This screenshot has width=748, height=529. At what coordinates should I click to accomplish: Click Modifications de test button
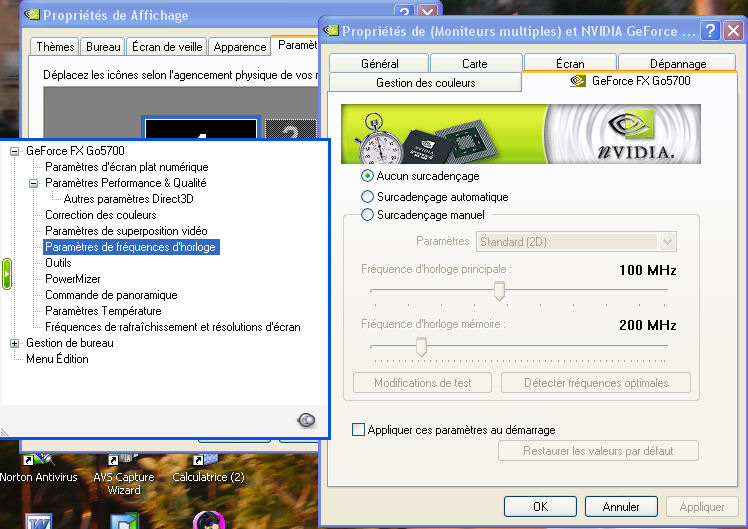(423, 383)
